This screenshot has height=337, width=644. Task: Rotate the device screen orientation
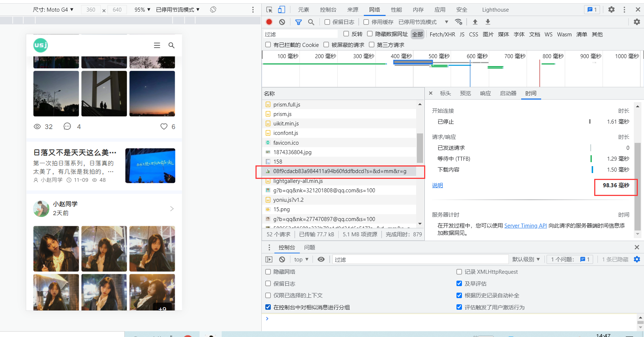click(x=213, y=9)
